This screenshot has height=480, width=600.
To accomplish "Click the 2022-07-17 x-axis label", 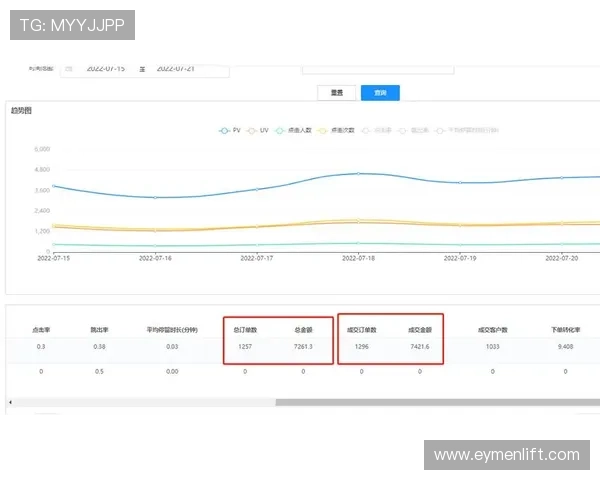I will [257, 258].
